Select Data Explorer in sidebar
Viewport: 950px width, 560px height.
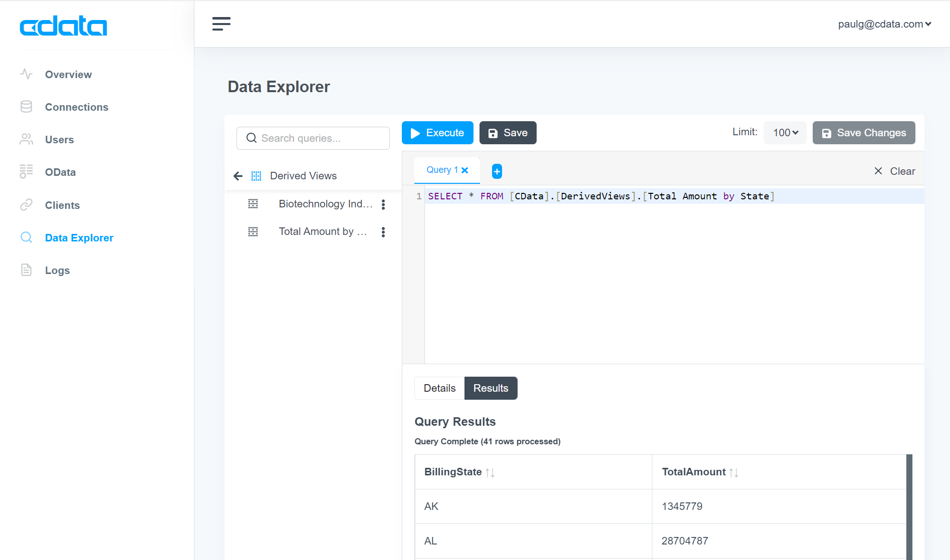79,238
